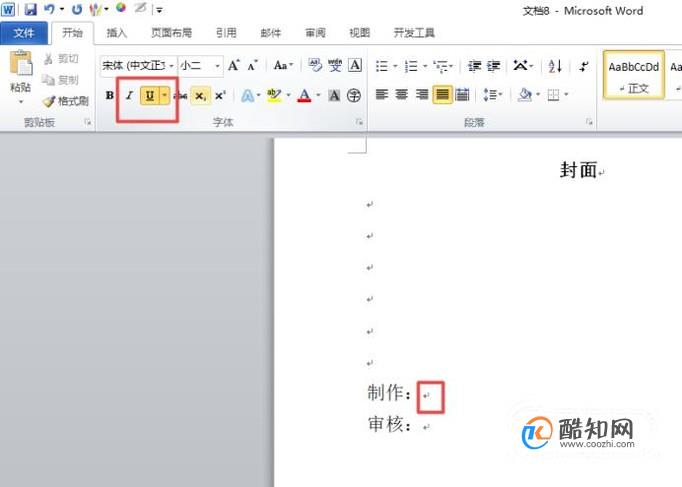The width and height of the screenshot is (682, 487).
Task: Click the 审核： line in document
Action: [389, 424]
